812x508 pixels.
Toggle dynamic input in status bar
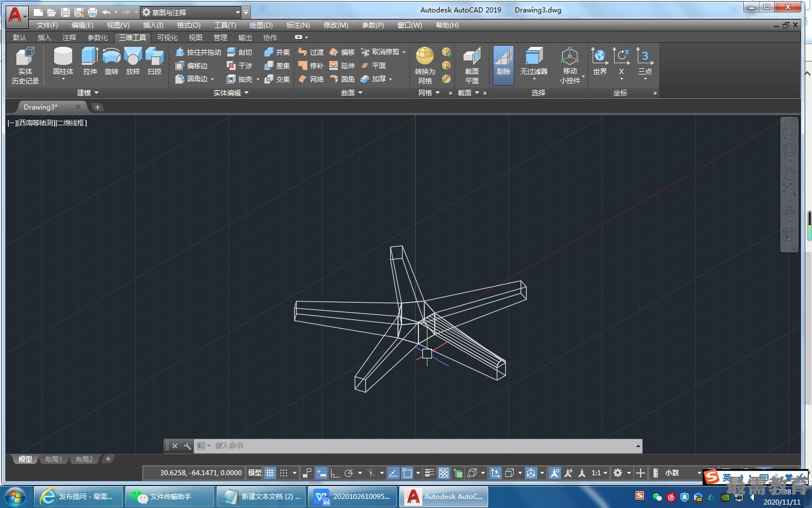321,473
